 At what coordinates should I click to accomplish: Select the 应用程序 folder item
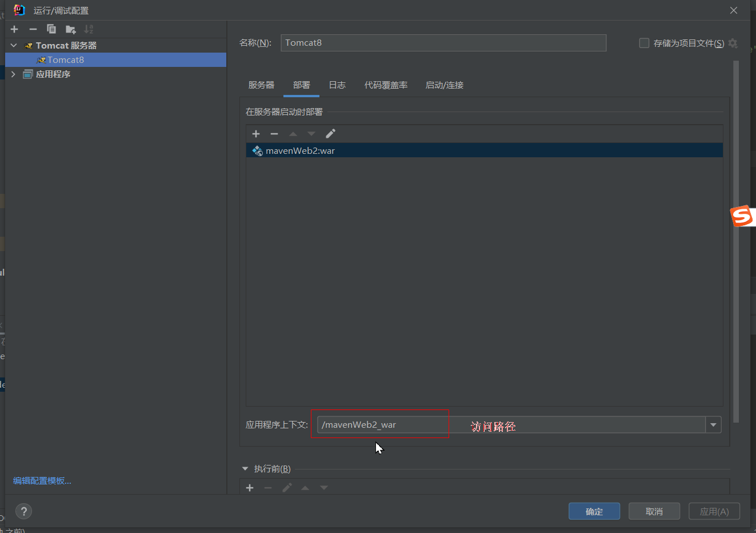click(x=53, y=74)
